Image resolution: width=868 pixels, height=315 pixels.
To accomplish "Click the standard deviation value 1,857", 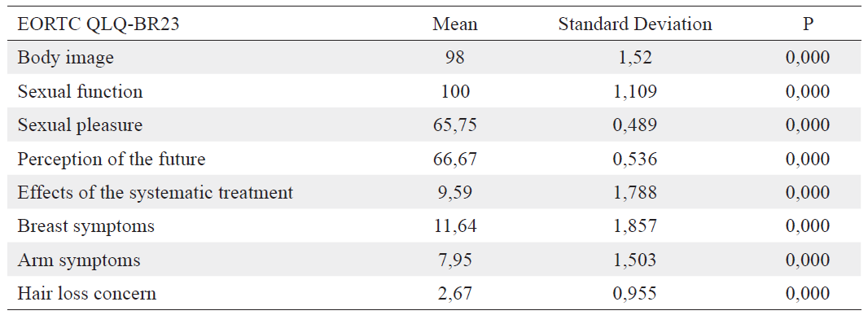I will coord(635,226).
